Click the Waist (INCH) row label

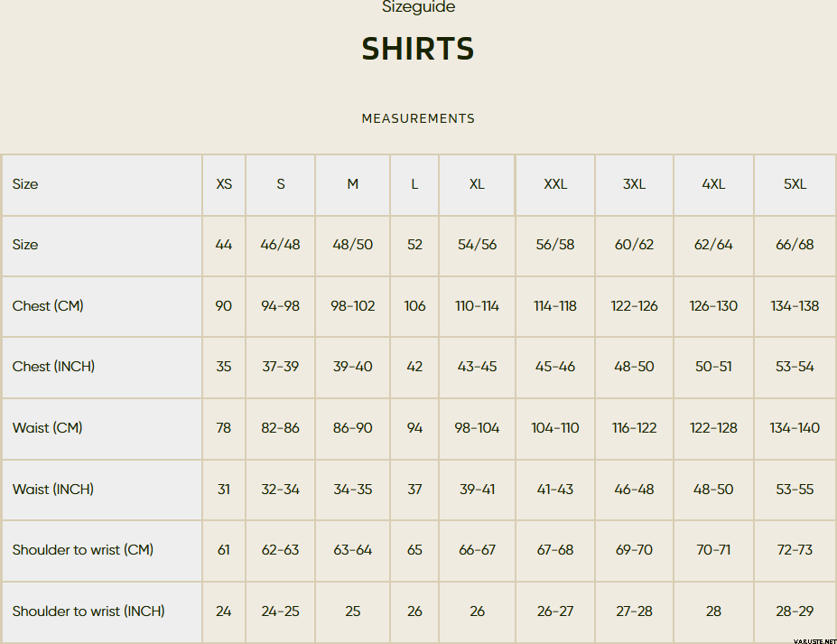point(53,490)
